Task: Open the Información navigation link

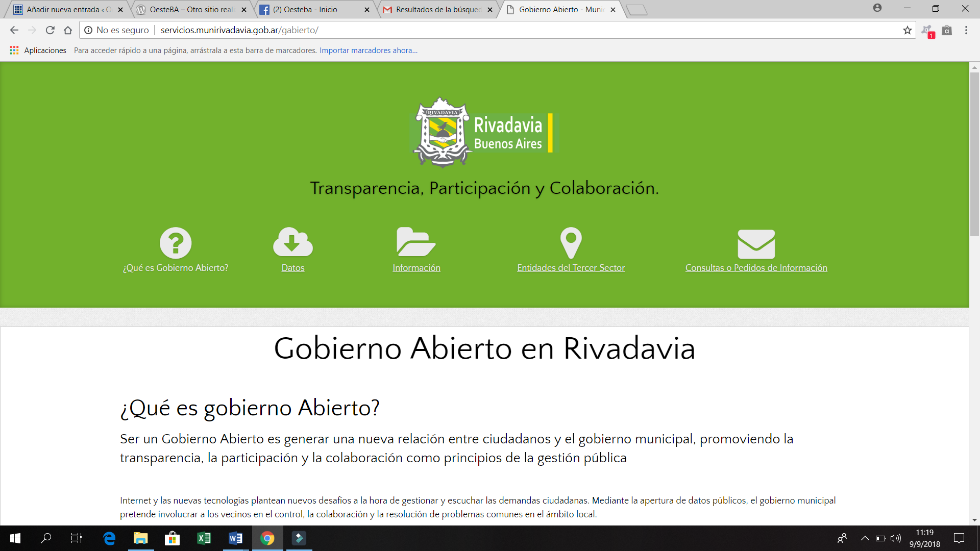Action: point(416,267)
